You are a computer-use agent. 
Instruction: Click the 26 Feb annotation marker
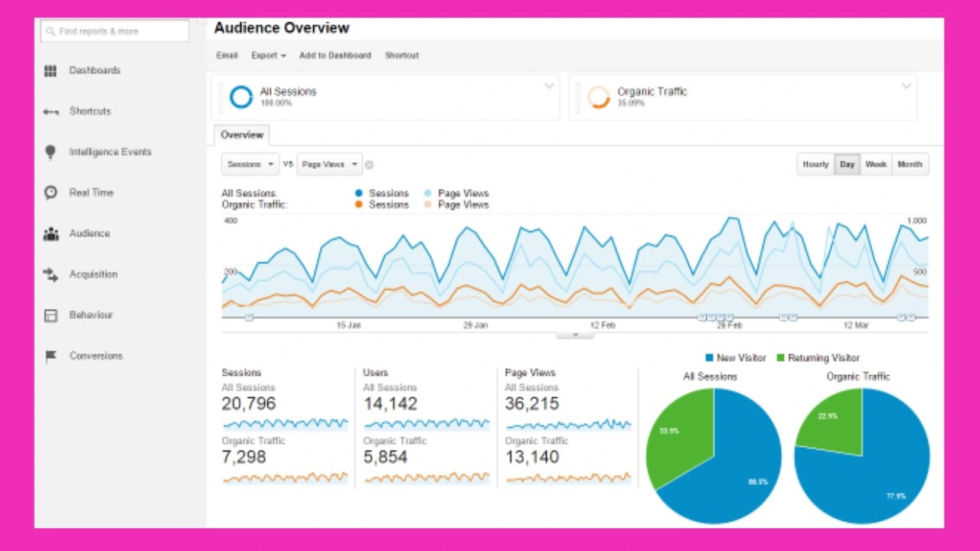point(730,317)
